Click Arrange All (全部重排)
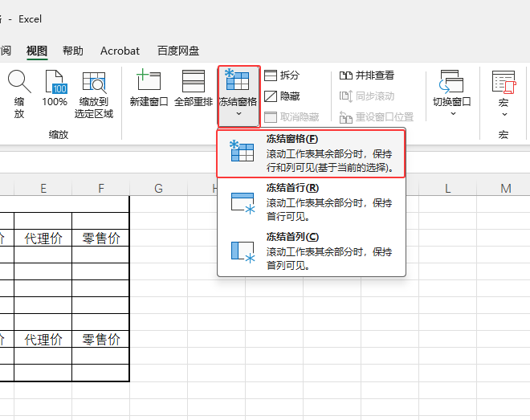The width and height of the screenshot is (530, 420). point(194,88)
